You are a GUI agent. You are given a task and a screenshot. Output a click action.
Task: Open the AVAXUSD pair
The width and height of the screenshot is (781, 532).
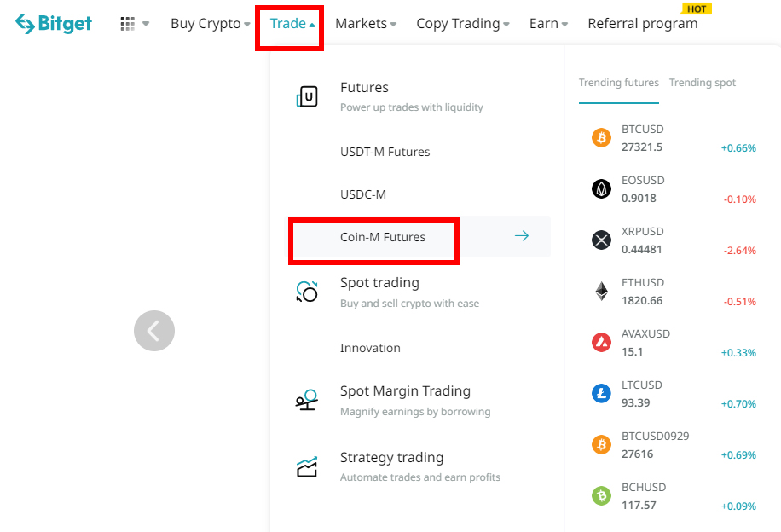[645, 333]
